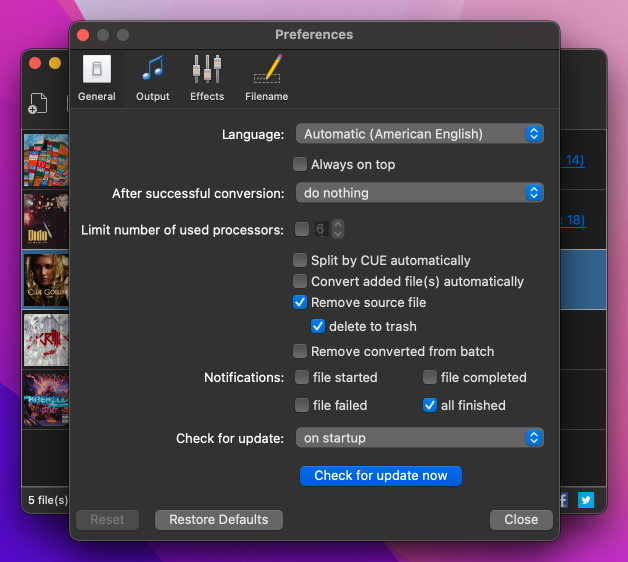Enable the Always on top checkbox
Screen dimensions: 628x562
[x=300, y=164]
